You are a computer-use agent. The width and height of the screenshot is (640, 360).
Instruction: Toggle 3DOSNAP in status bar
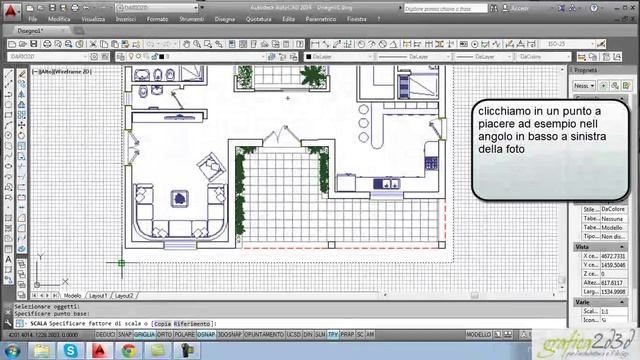[x=230, y=334]
